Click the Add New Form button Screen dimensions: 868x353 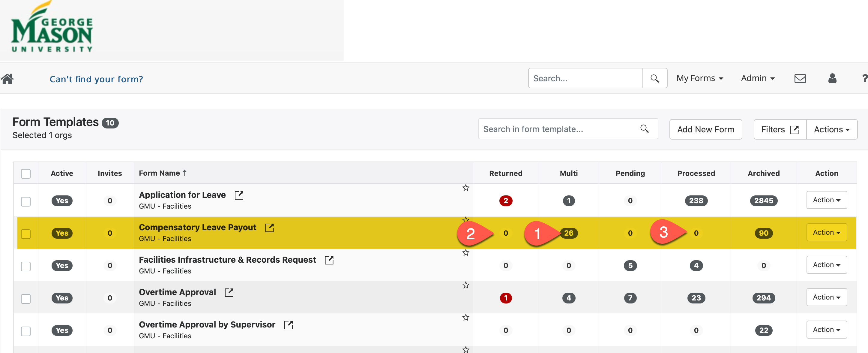pyautogui.click(x=705, y=129)
